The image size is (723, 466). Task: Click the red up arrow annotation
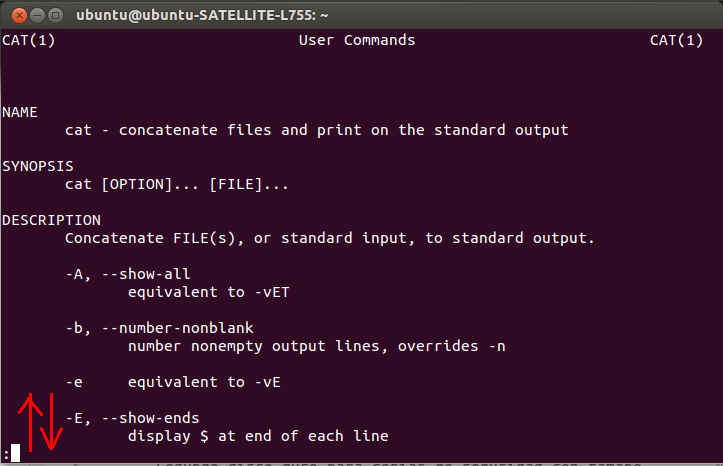(29, 420)
